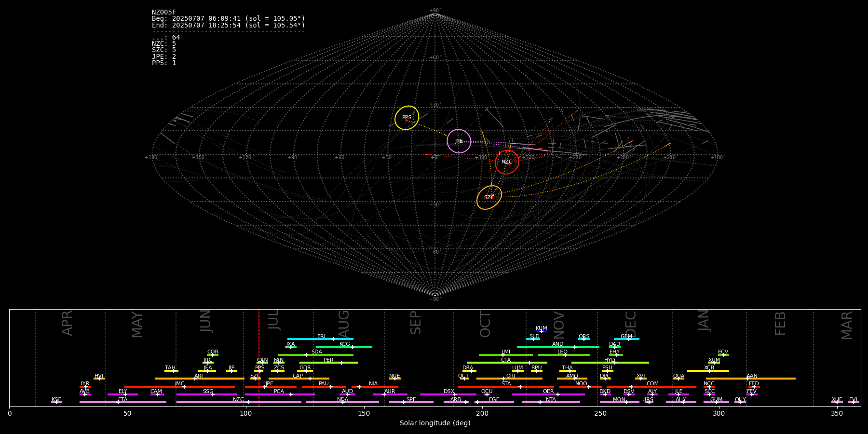868x434 pixels.
Task: Click the 'JPE: 2' legend count line
Action: point(164,56)
